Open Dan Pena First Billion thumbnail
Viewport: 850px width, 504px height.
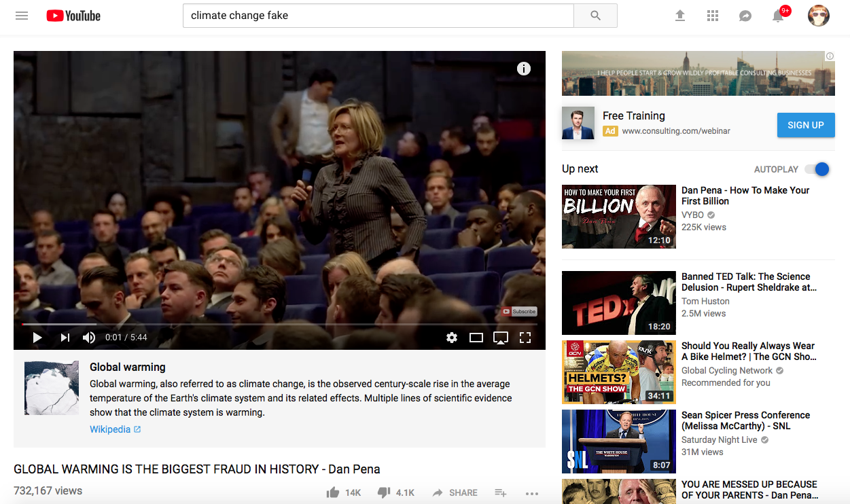[619, 216]
